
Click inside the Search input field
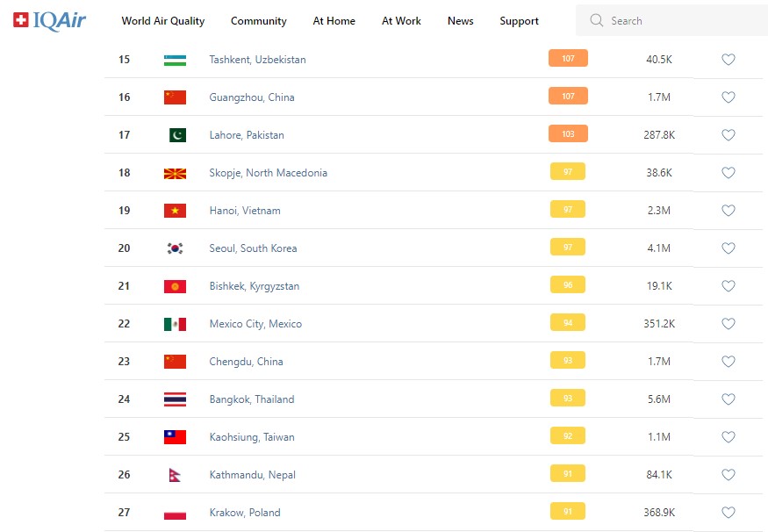tap(676, 20)
